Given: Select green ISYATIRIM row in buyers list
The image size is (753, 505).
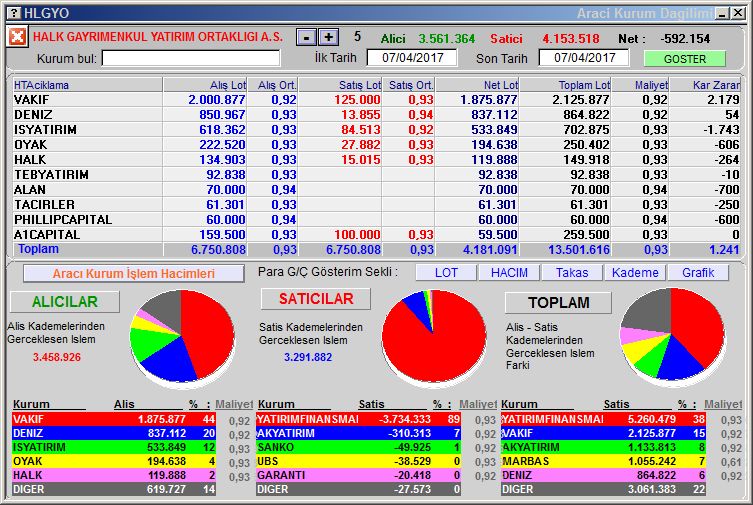Looking at the screenshot, I should 114,447.
